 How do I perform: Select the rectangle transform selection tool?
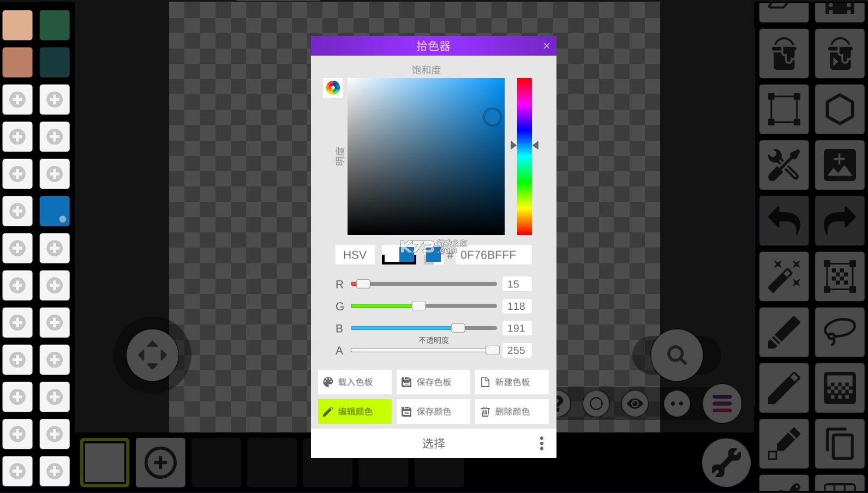[x=784, y=109]
